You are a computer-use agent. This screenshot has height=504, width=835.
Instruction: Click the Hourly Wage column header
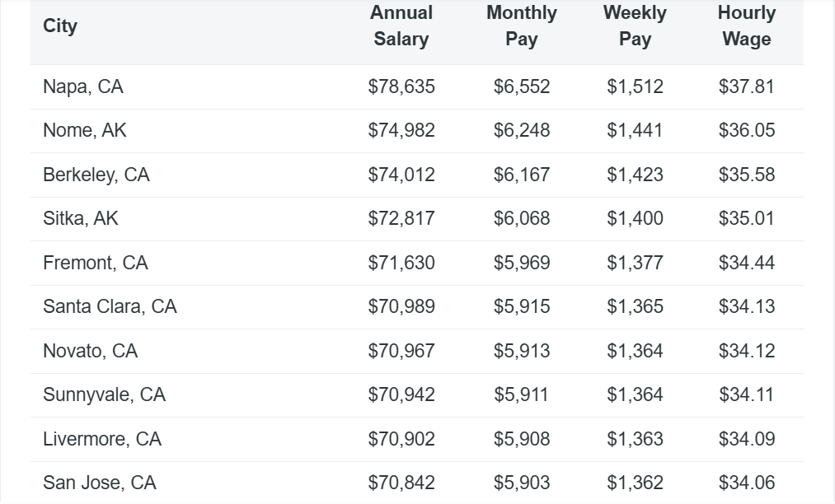click(747, 26)
